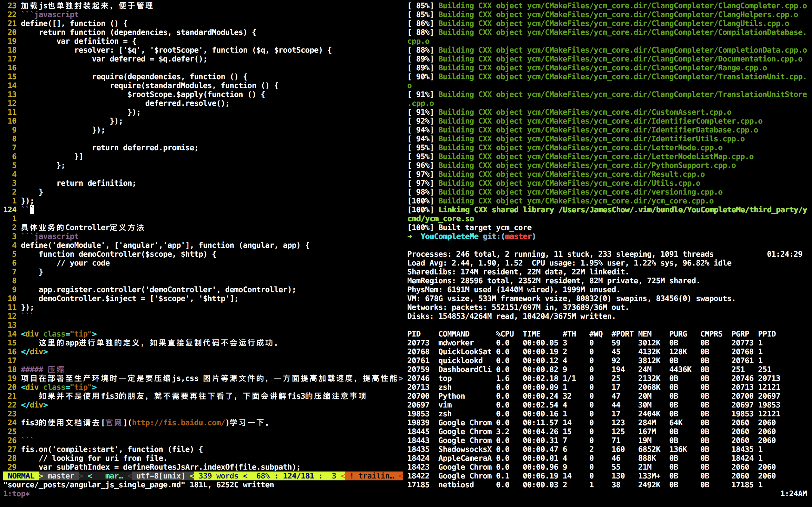
Task: Click the orange trailing whitespace warning
Action: 372,476
